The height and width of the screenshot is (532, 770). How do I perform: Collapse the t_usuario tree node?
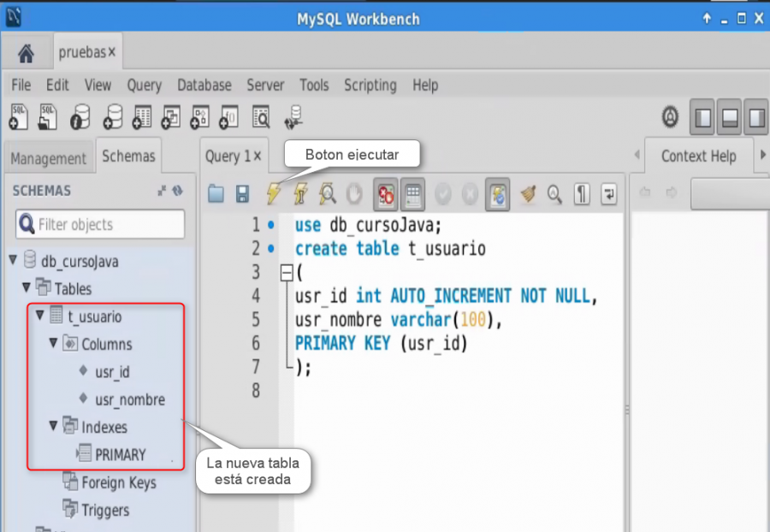[x=39, y=316]
